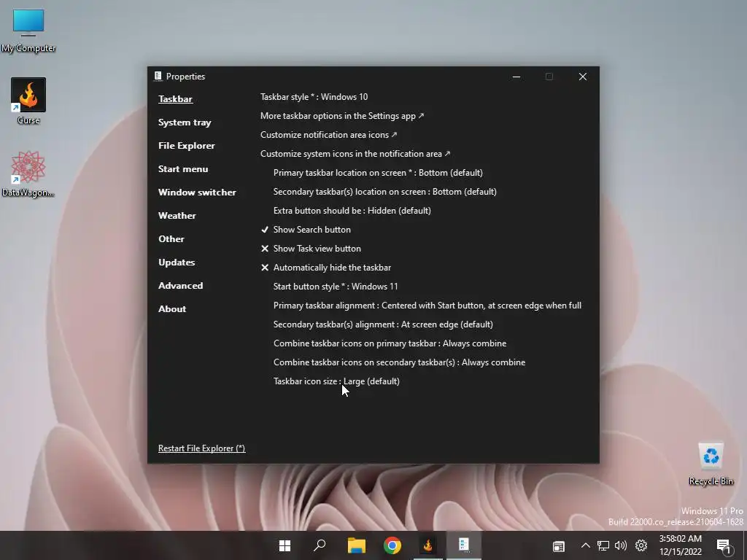
Task: Open the Windows Start button
Action: [x=285, y=545]
